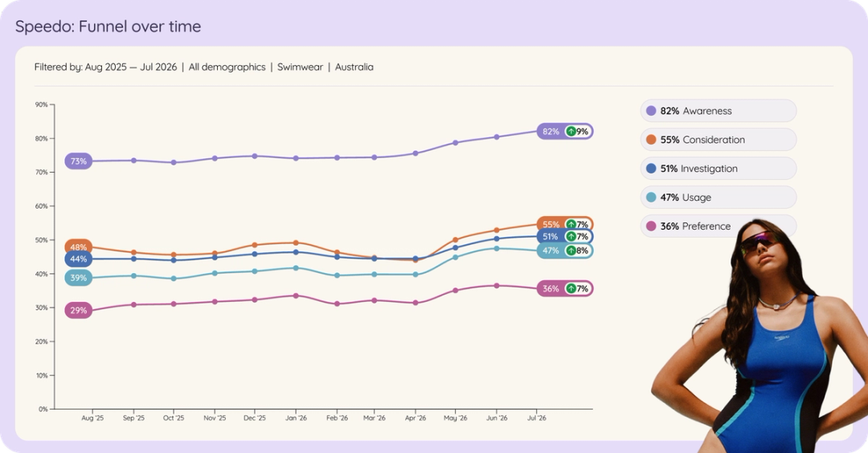This screenshot has height=453, width=868.
Task: Toggle the 36% Preference legend pill
Action: pos(719,226)
